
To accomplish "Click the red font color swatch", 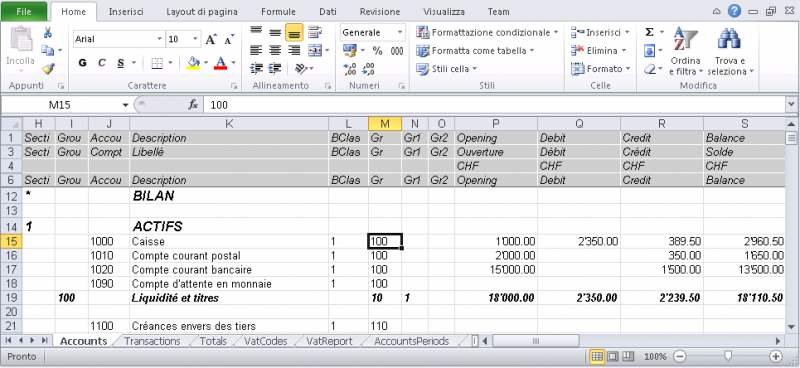I will (220, 63).
